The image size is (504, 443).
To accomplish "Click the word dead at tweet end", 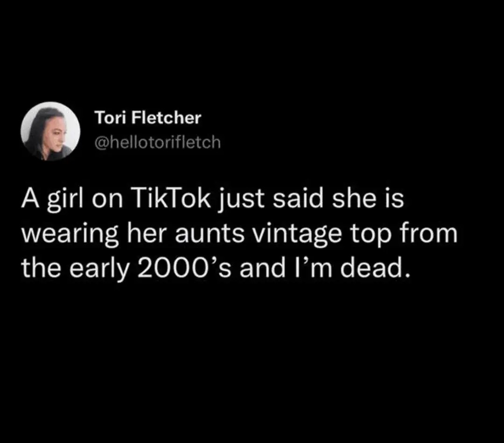I will (x=375, y=268).
